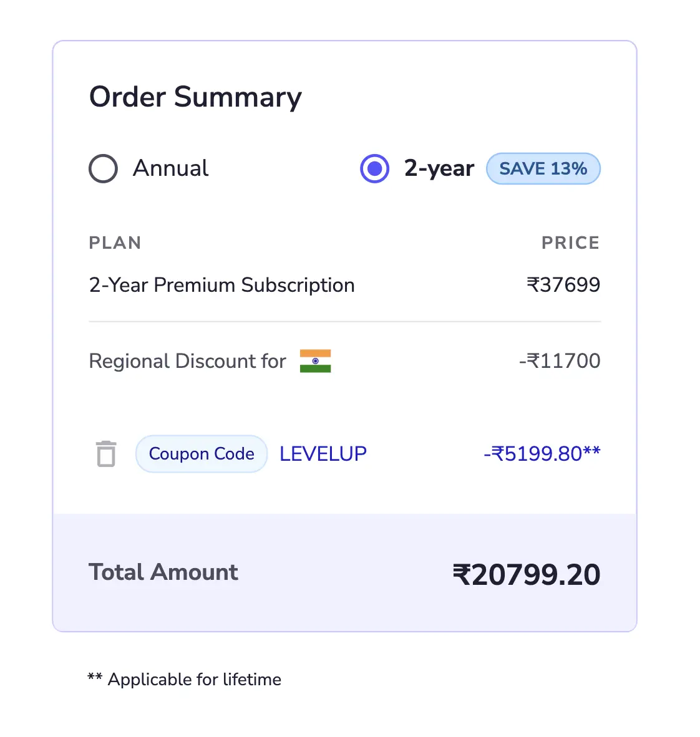Click the LEVELUP coupon code text
Viewport: 700px width, 737px height.
[x=323, y=454]
